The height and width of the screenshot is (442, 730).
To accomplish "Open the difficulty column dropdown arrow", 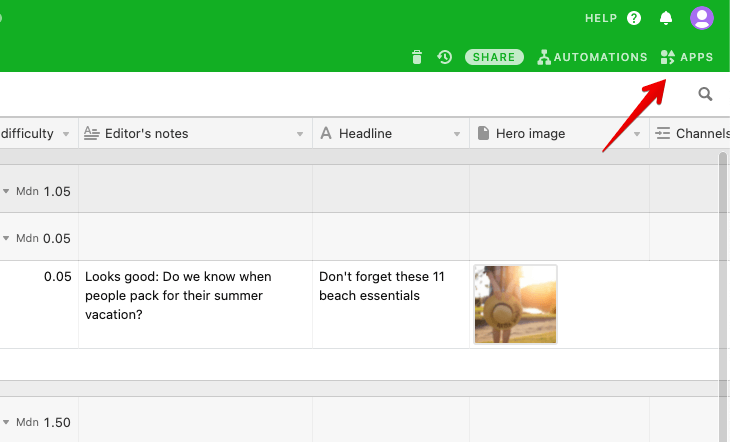I will point(66,134).
